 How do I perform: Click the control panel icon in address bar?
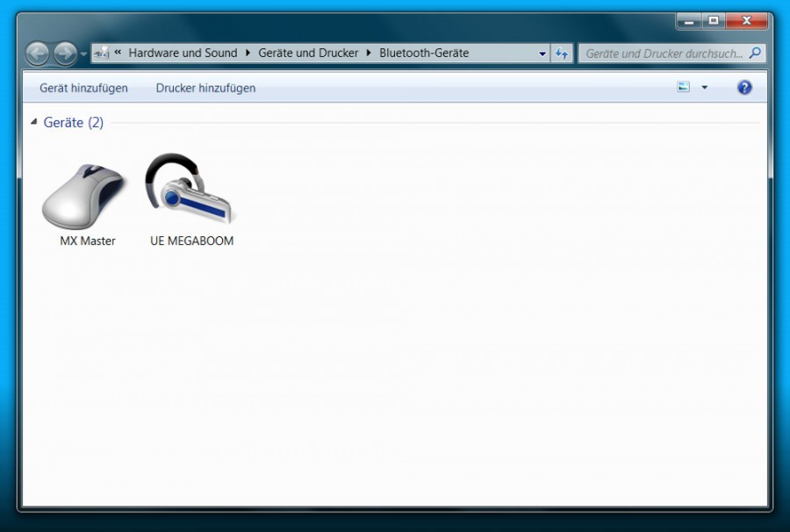tap(102, 53)
